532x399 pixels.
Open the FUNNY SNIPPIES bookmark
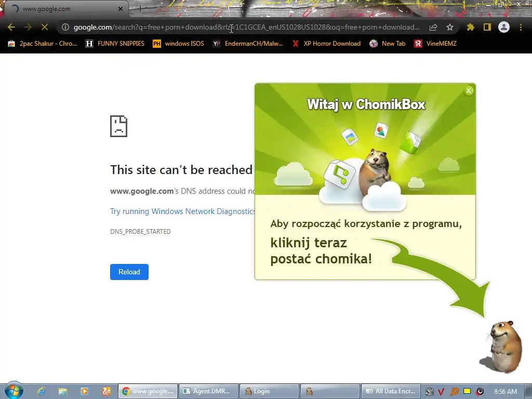(115, 44)
